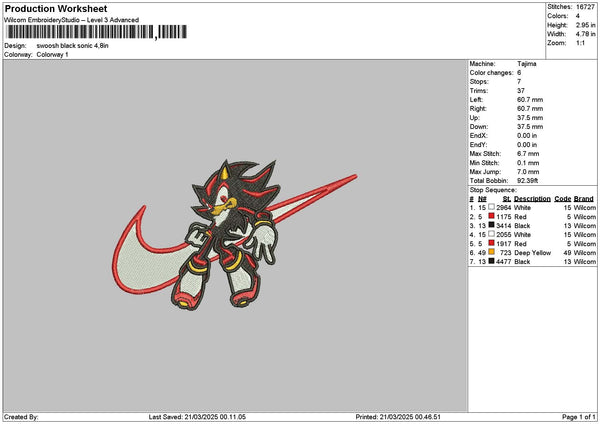Viewport: 600px width, 424px height.
Task: Select the white swatch in stop row 2055
Action: click(491, 234)
